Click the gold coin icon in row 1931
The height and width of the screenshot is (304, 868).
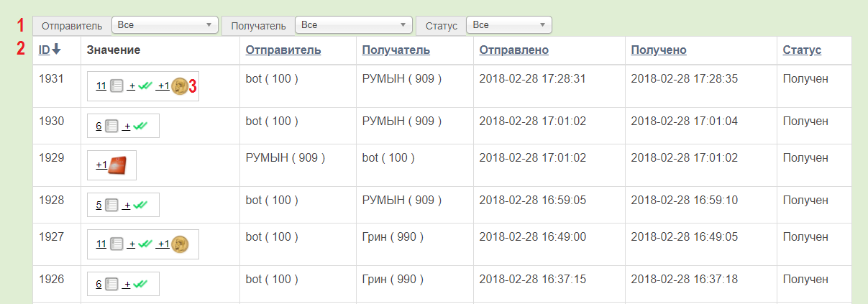coord(179,86)
